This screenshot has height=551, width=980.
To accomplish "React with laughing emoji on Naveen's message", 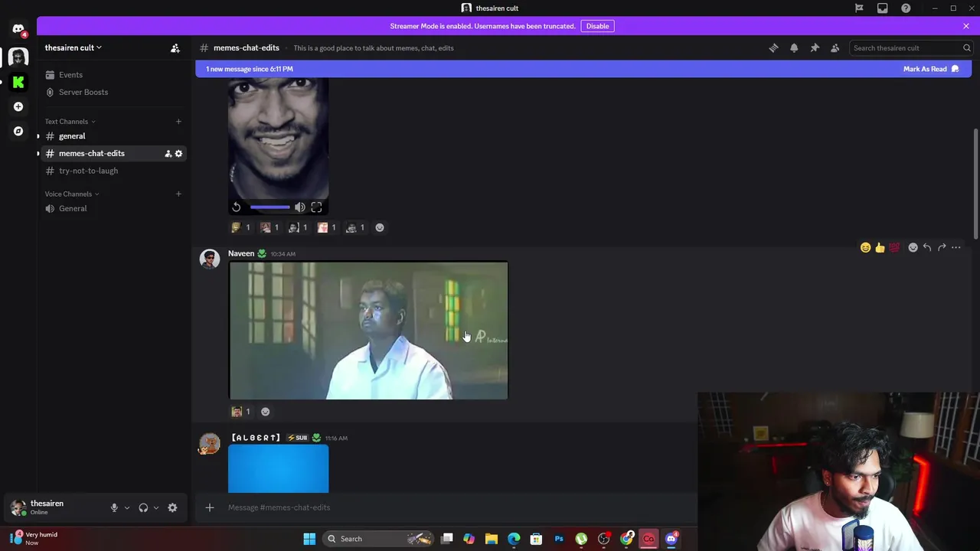I will coord(865,247).
